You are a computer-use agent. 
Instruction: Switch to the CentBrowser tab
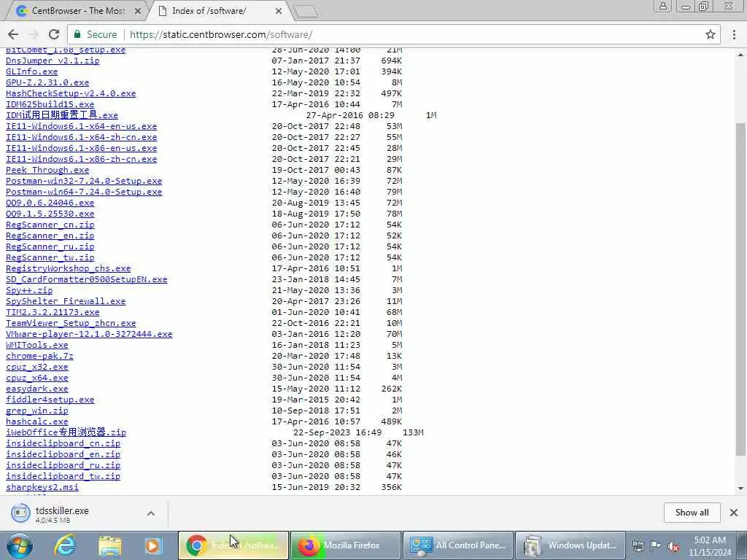pos(77,10)
